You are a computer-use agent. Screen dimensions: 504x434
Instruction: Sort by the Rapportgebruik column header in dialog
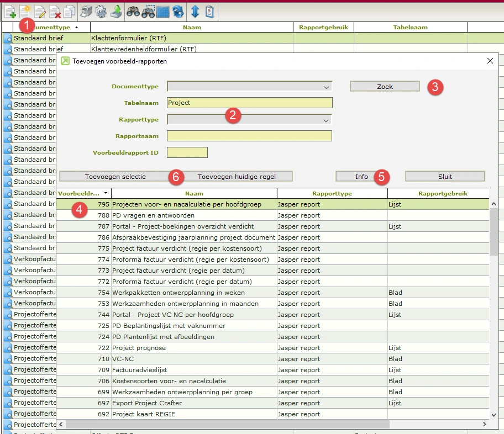443,194
